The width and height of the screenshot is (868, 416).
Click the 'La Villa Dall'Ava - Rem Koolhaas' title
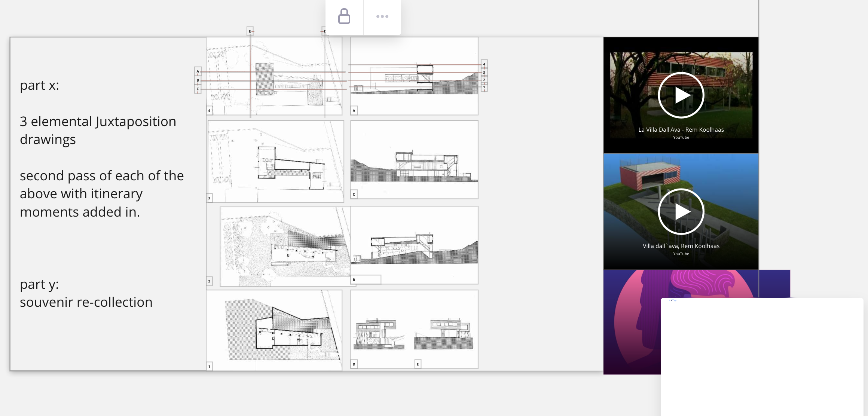coord(681,130)
